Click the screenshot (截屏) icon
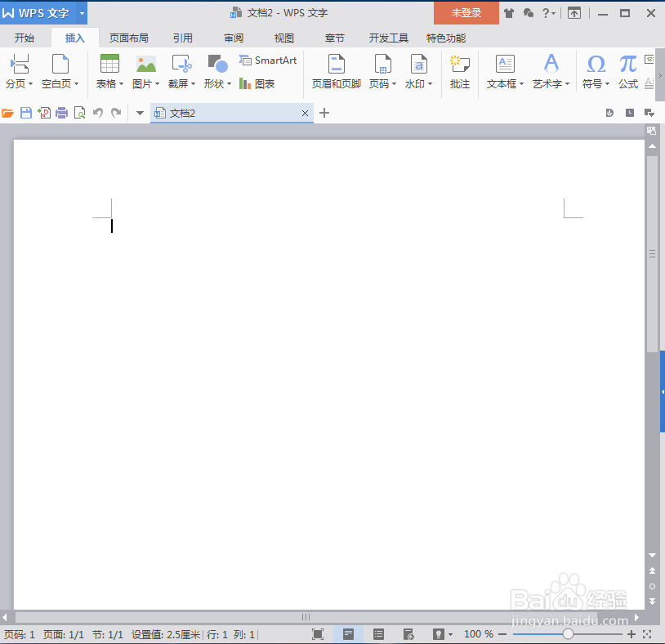The width and height of the screenshot is (665, 644). pos(181,64)
